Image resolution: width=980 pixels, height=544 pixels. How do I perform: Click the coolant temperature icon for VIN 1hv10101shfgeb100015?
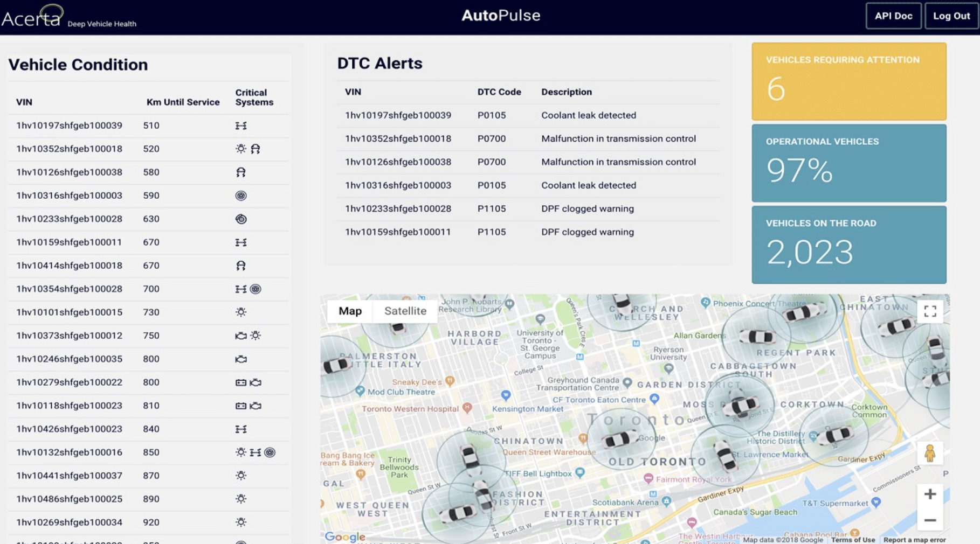point(240,312)
